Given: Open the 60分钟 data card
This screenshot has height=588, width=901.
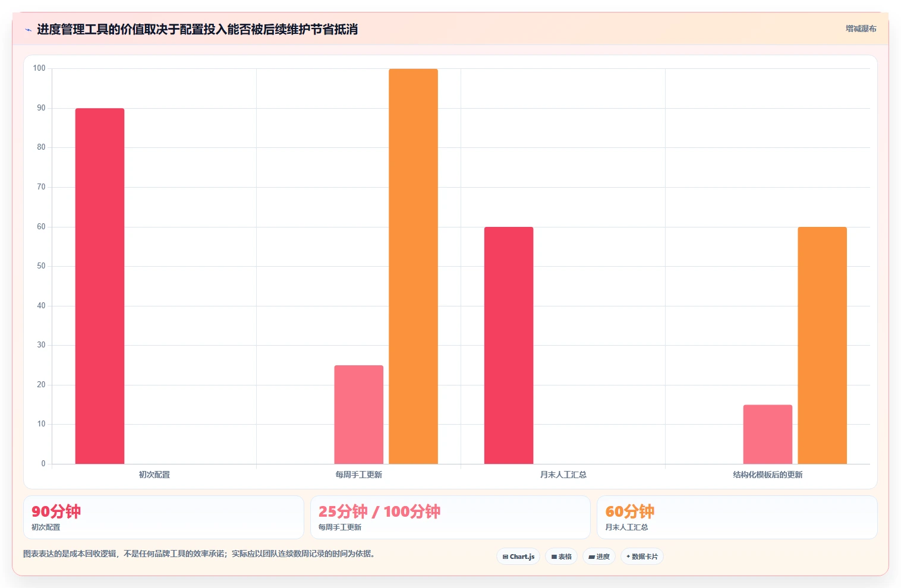Looking at the screenshot, I should coord(737,517).
